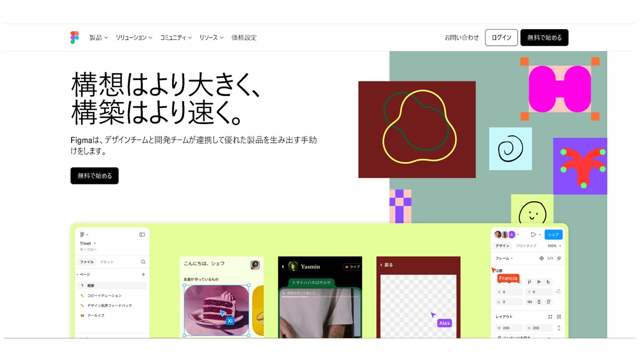Open dev mode with the code brackets icon
This screenshot has width=644, height=362.
pyautogui.click(x=550, y=258)
